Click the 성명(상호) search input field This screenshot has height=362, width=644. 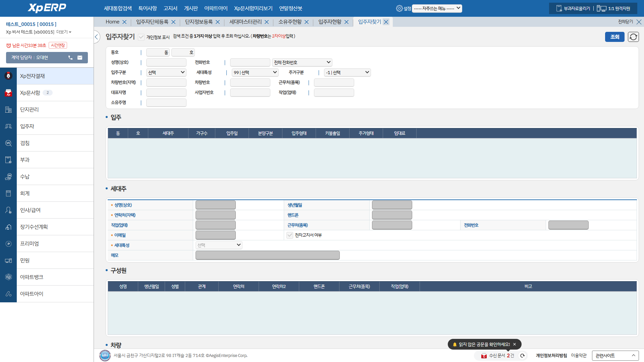(166, 62)
